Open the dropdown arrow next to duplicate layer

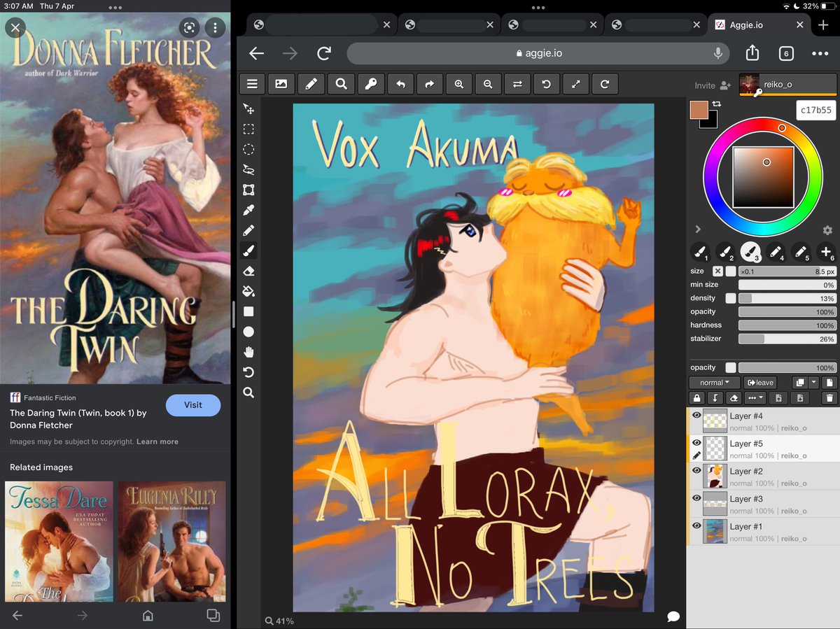[x=813, y=383]
